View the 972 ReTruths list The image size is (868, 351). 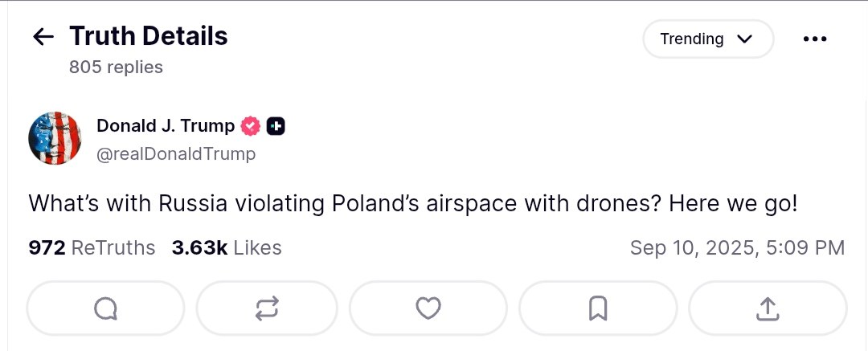coord(92,248)
